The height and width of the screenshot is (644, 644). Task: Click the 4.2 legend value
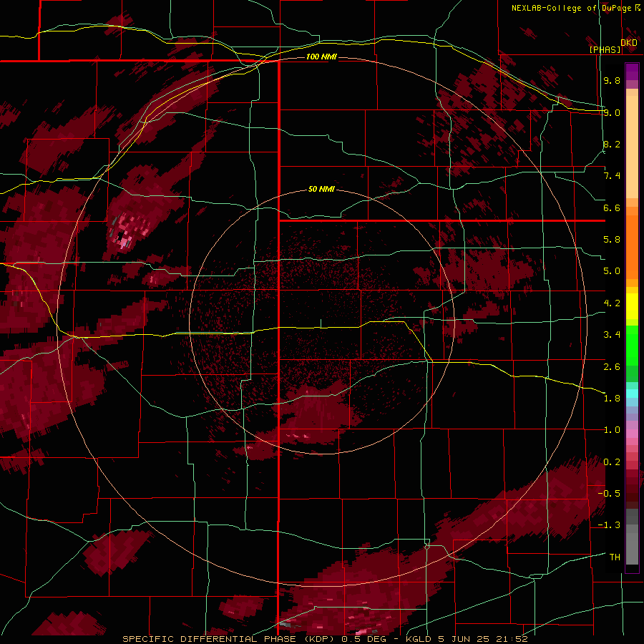point(612,303)
